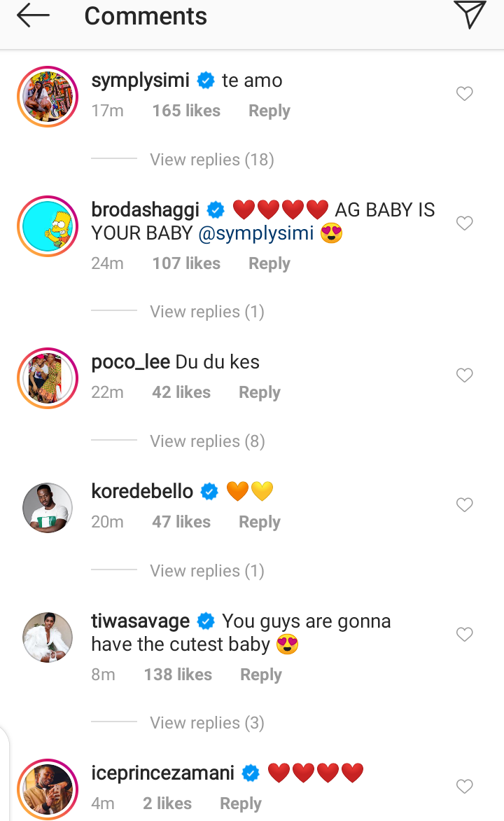Open iceprincezamani's profile picture story
This screenshot has height=821, width=504.
click(47, 789)
